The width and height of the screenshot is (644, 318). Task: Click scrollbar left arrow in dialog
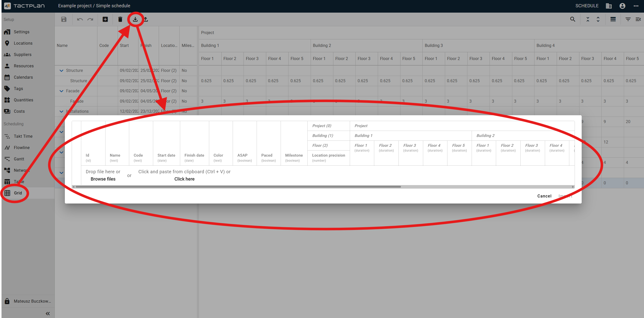point(73,187)
